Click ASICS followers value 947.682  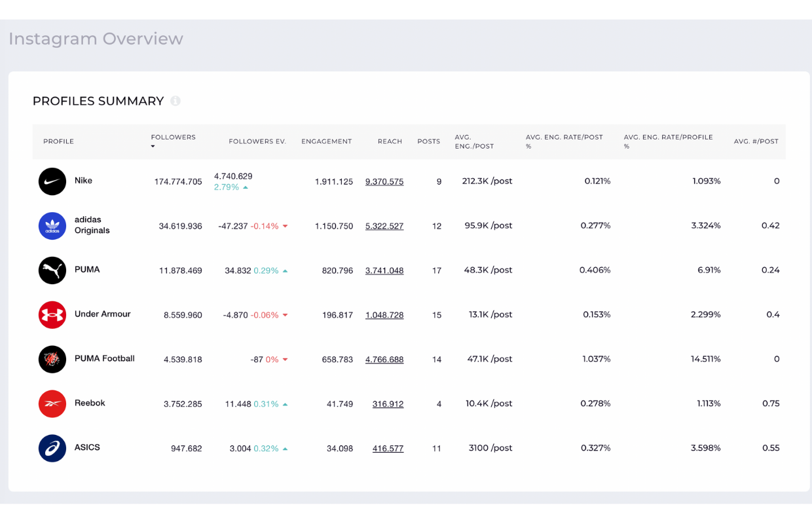[186, 449]
